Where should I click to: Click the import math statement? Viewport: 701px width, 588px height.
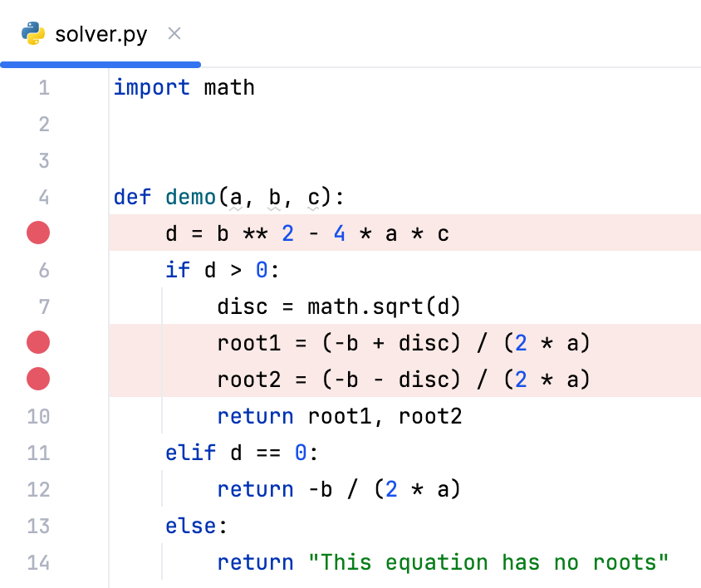(184, 87)
